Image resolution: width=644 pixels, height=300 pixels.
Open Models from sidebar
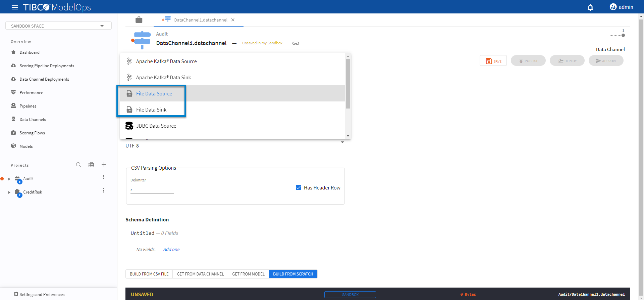pos(26,146)
